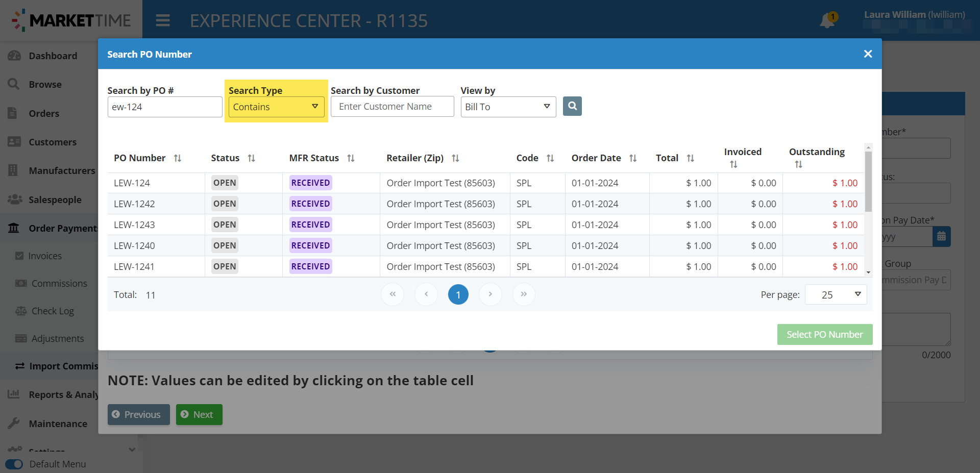Viewport: 980px width, 473px height.
Task: Open Customers in the sidebar menu
Action: [x=52, y=142]
